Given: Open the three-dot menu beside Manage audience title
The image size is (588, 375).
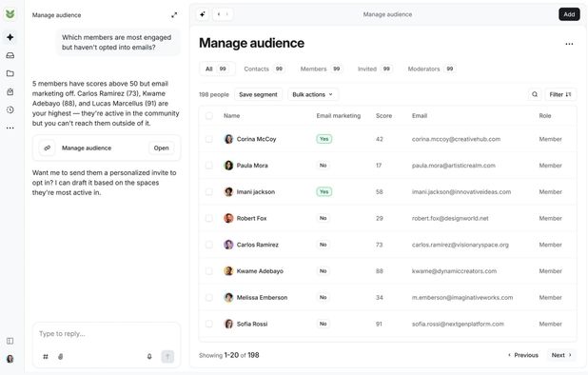Looking at the screenshot, I should tap(569, 44).
